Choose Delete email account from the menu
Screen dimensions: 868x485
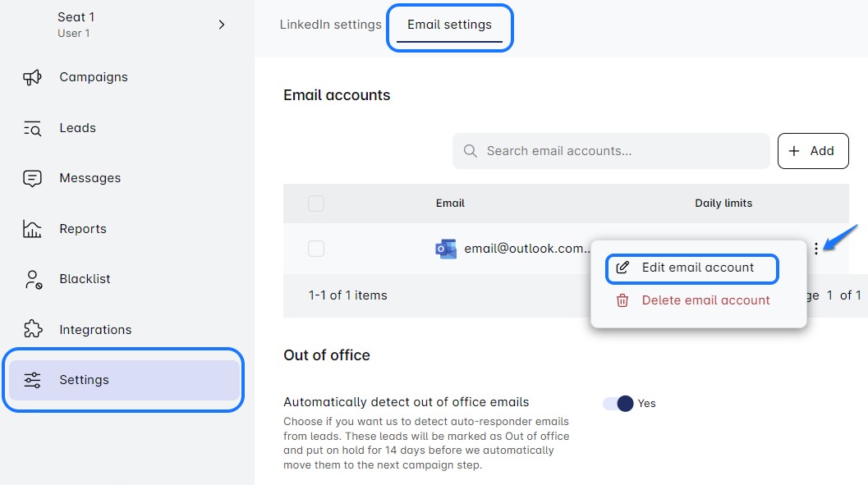click(x=705, y=300)
